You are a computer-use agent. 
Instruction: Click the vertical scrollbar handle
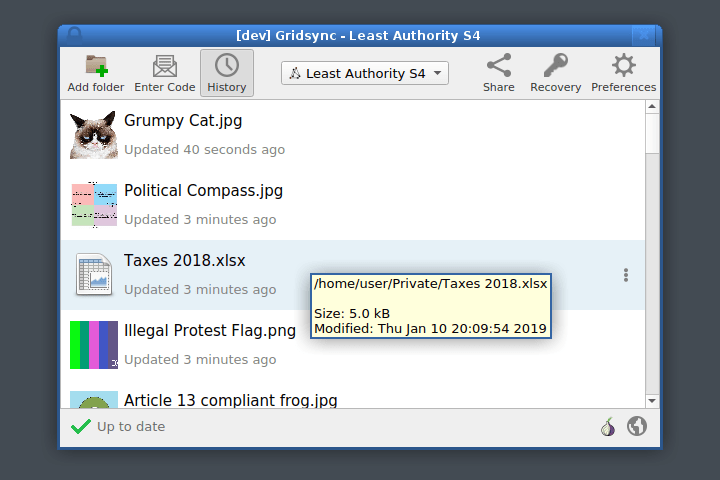pos(652,133)
